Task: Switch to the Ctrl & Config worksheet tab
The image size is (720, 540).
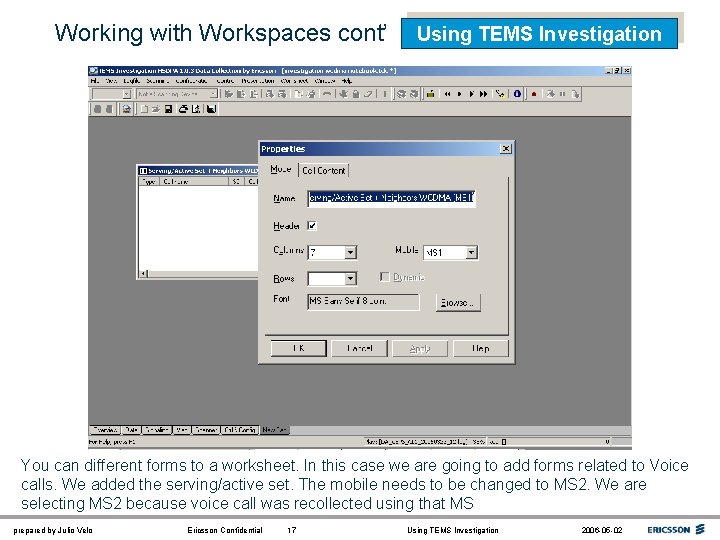Action: [240, 430]
